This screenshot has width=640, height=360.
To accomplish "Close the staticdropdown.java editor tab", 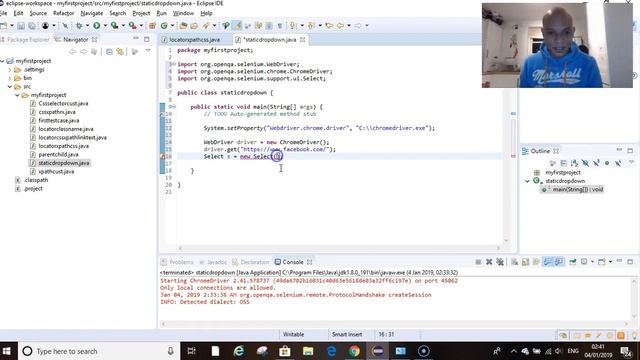I will 302,40.
